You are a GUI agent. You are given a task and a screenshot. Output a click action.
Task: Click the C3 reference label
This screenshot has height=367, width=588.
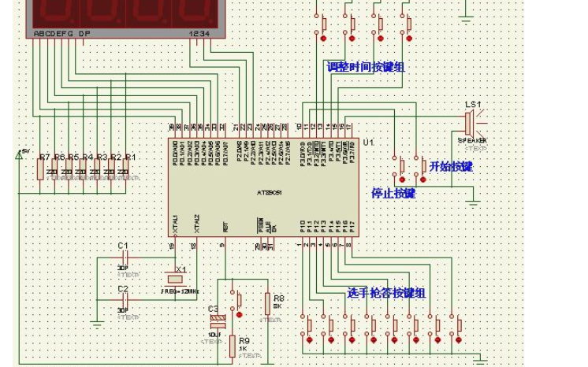click(x=213, y=309)
